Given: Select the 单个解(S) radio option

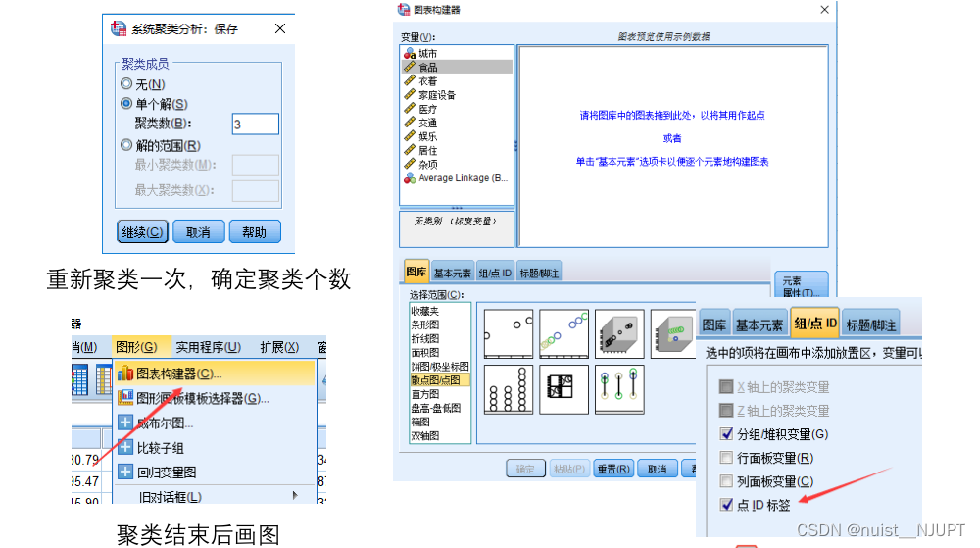Looking at the screenshot, I should point(126,104).
